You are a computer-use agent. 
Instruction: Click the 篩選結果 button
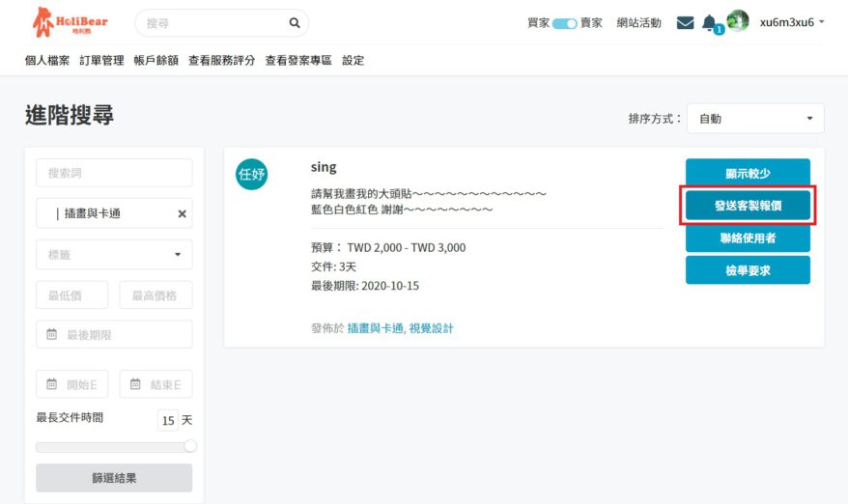[114, 478]
